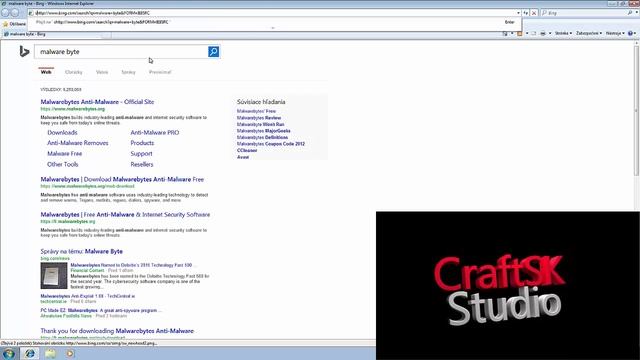Click the RSS Feeds icon in command bar
This screenshot has height=360, width=640.
(x=520, y=33)
